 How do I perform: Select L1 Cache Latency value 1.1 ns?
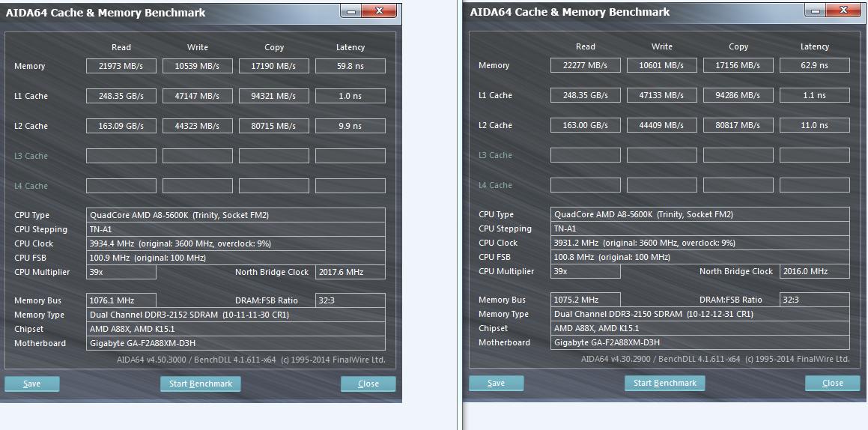[x=815, y=94]
